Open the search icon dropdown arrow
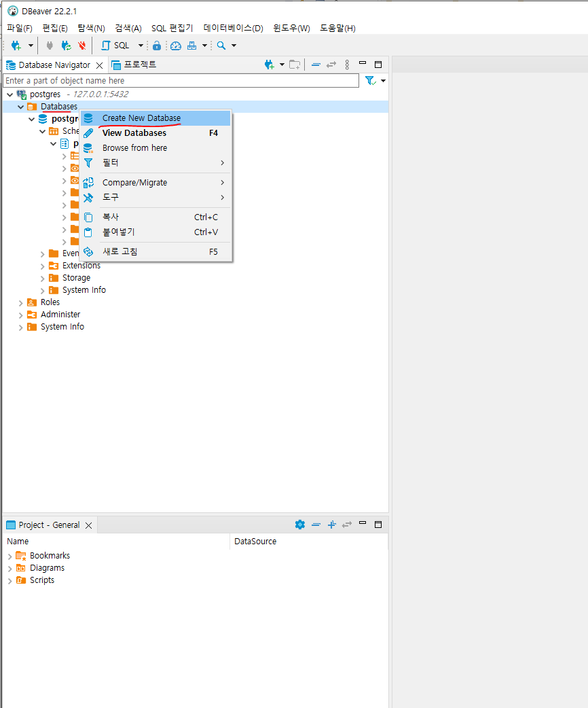 click(x=234, y=46)
